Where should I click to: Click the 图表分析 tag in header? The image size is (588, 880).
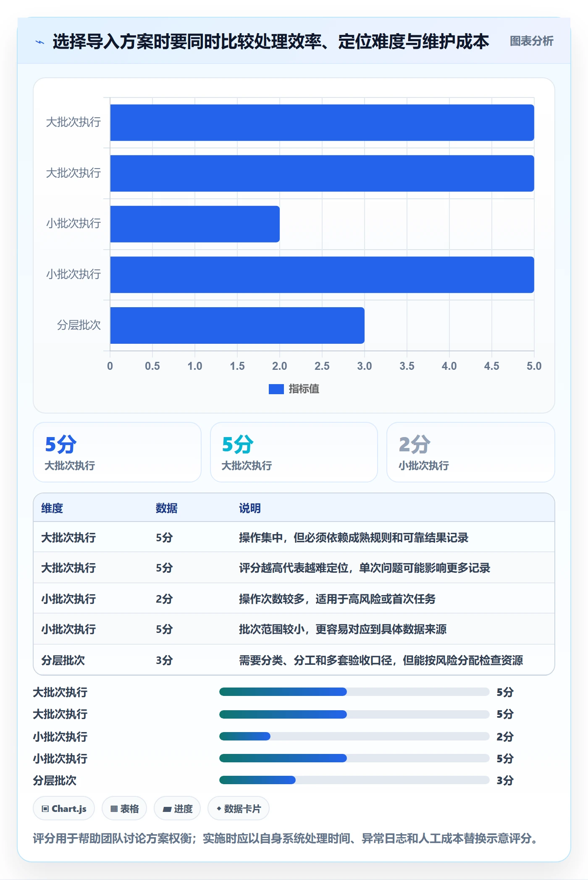pos(531,41)
